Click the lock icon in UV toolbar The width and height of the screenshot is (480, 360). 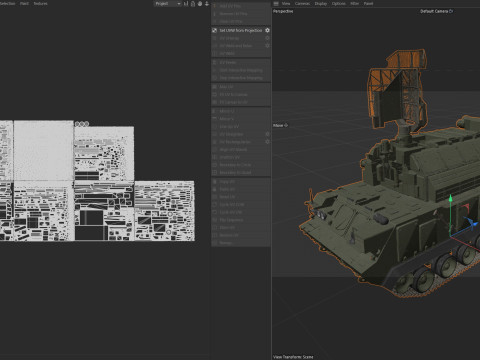coord(193,4)
